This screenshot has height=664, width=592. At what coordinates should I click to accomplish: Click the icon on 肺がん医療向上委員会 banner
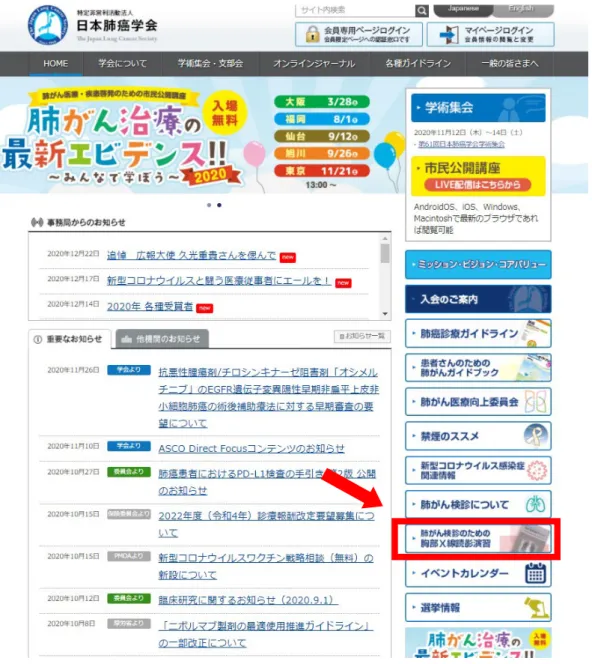535,401
